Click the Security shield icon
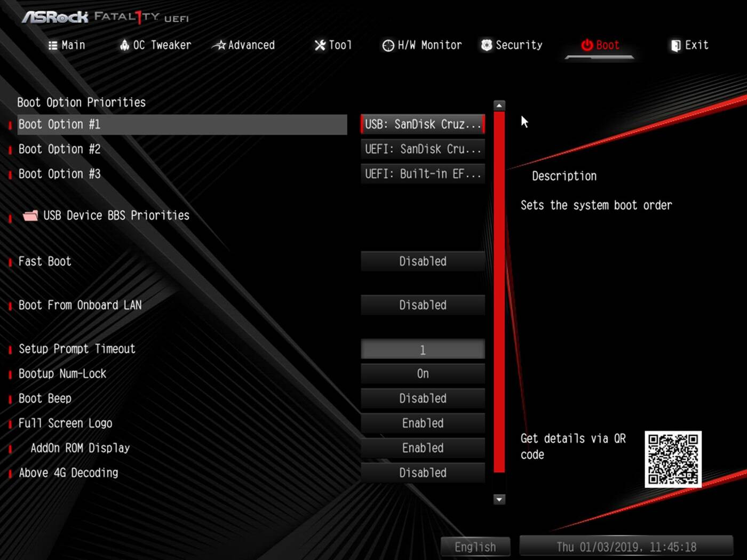 point(486,45)
